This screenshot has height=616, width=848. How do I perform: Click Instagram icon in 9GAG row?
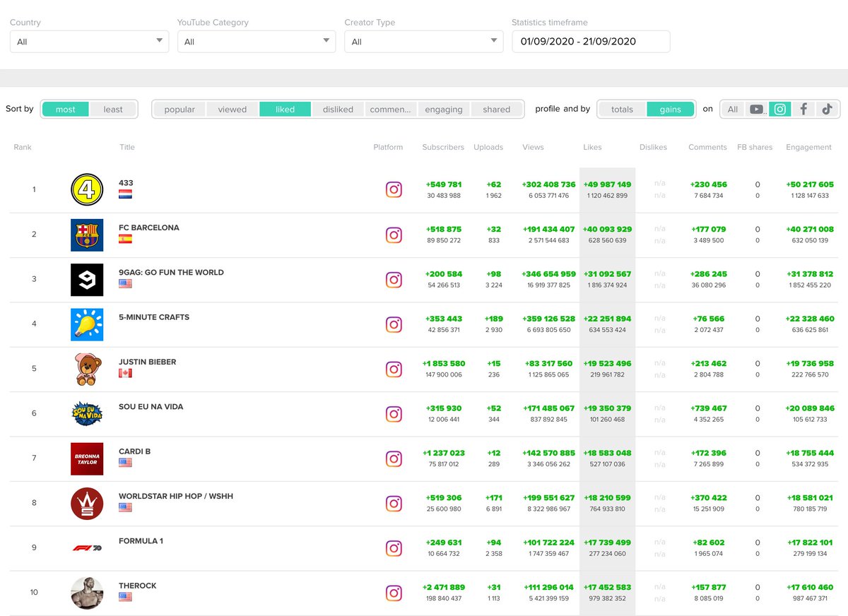click(394, 280)
